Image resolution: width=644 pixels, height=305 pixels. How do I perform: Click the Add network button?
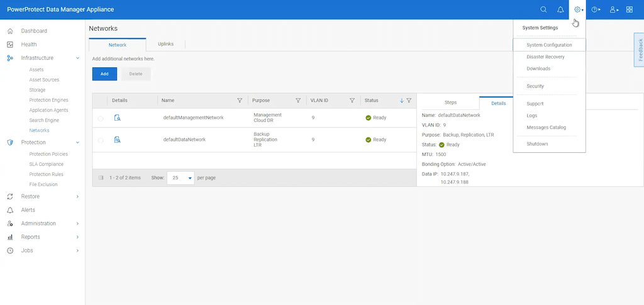tap(104, 74)
